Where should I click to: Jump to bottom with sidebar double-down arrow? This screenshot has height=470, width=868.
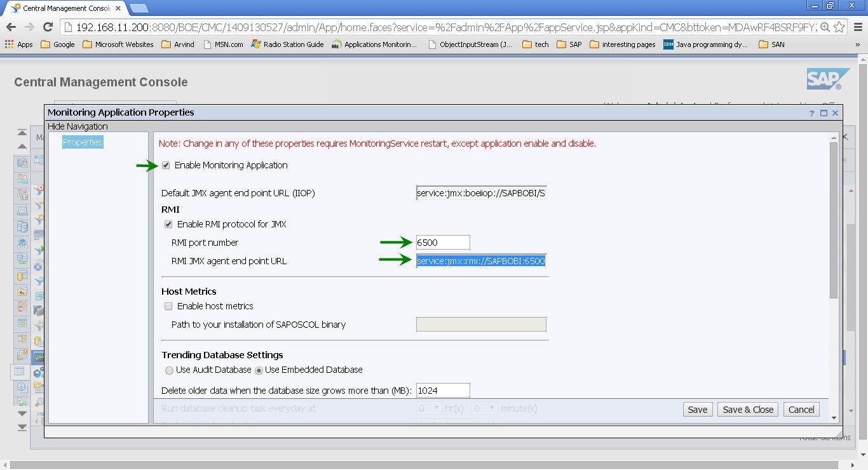(22, 427)
